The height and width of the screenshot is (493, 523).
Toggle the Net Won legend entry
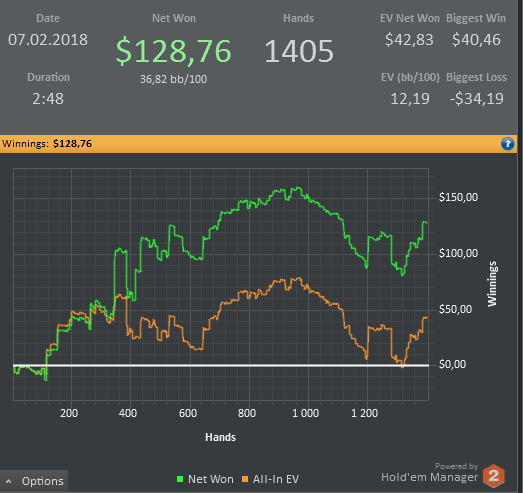[205, 479]
